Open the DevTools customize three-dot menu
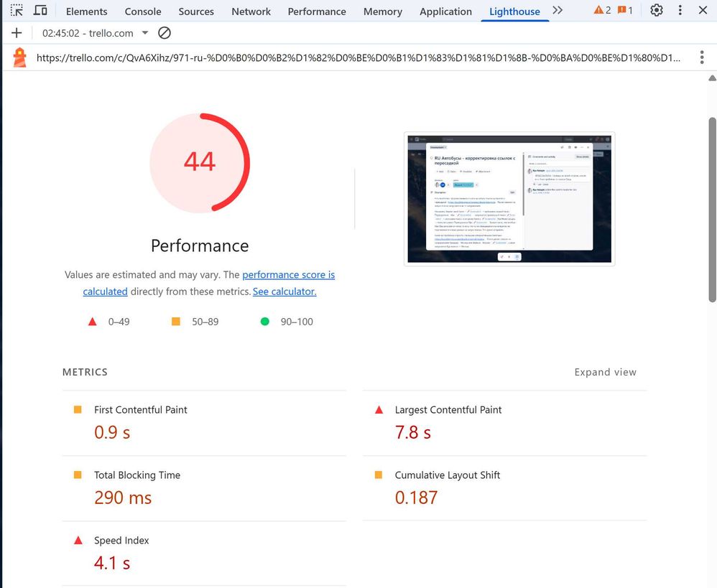Viewport: 717px width, 588px height. click(680, 11)
